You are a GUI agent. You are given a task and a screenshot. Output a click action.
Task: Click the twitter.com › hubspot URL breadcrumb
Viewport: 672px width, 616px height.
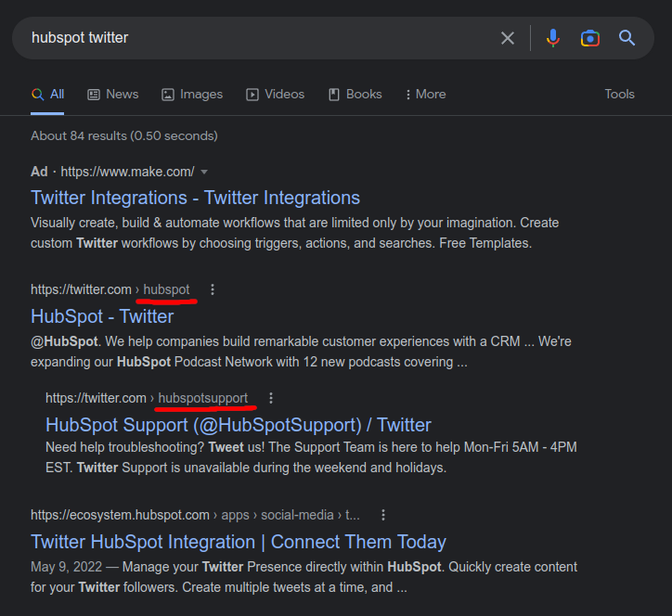[110, 289]
